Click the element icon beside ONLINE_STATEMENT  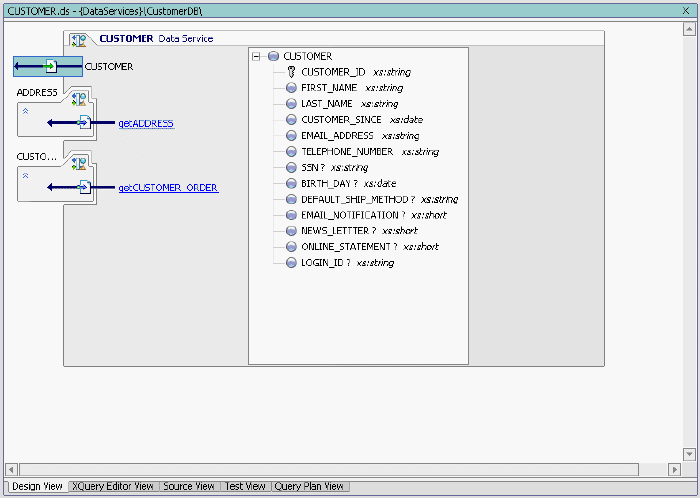(291, 246)
